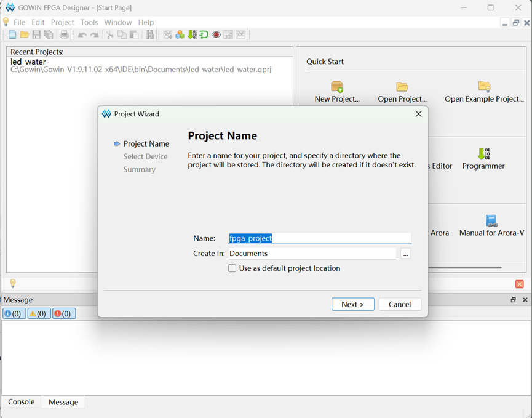Switch to the Console tab
This screenshot has width=532, height=418.
click(22, 402)
